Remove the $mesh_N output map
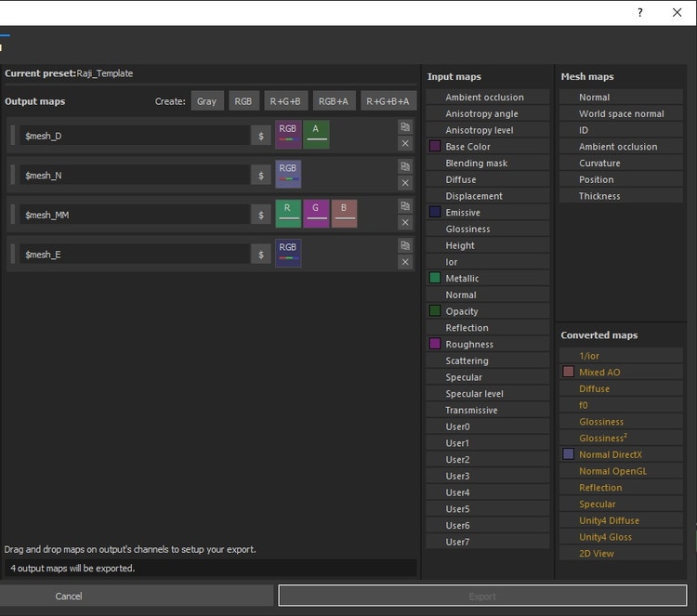The image size is (697, 616). point(404,183)
